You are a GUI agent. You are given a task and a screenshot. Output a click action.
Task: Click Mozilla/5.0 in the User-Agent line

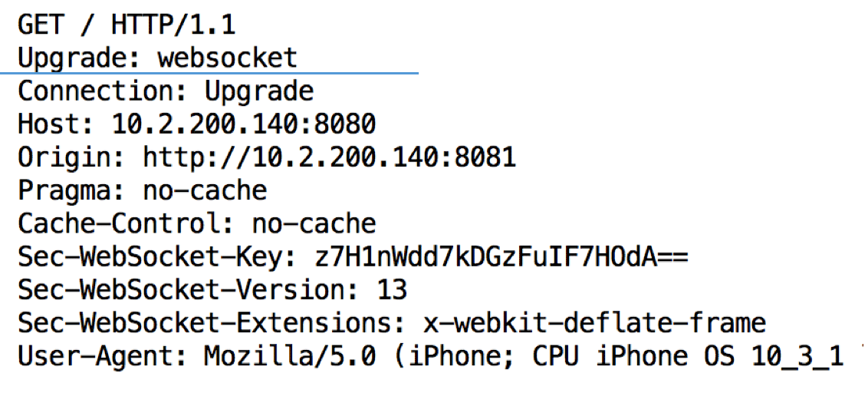pos(290,358)
